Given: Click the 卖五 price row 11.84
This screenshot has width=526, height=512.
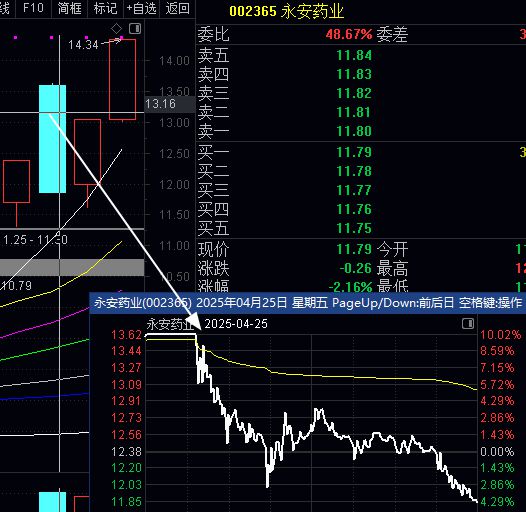Looking at the screenshot, I should point(361,55).
